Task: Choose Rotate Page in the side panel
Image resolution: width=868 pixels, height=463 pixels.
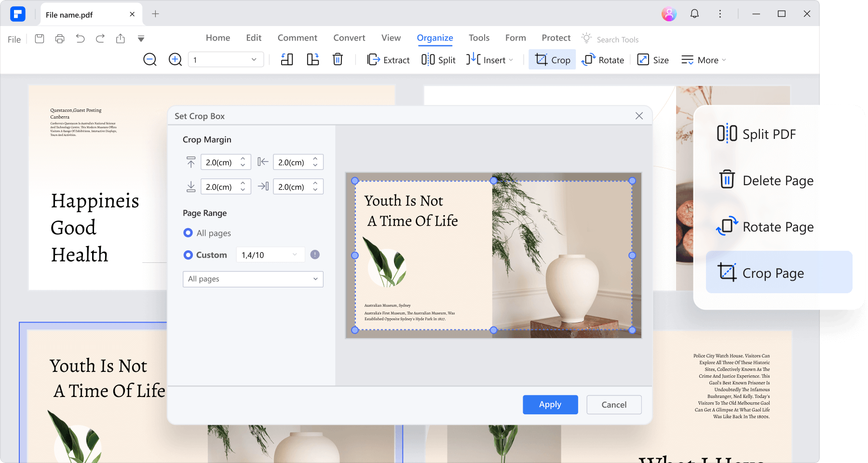Action: [765, 227]
